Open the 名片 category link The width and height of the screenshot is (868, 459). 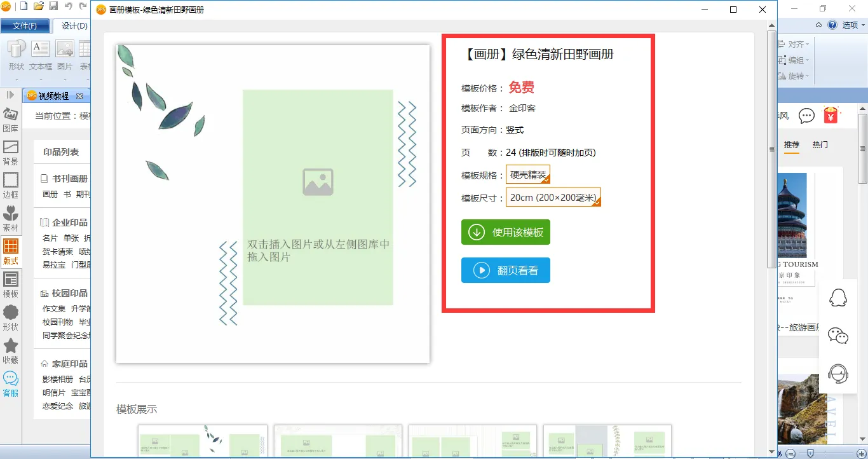tap(50, 238)
